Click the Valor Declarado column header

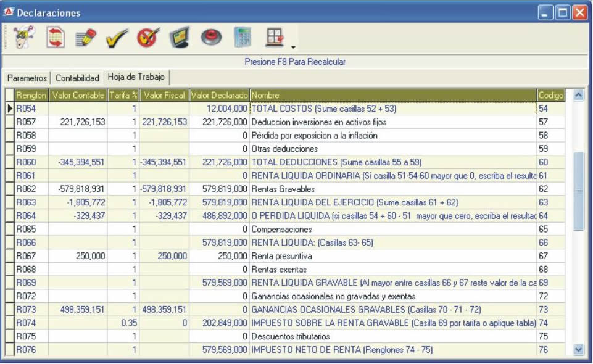tap(219, 95)
